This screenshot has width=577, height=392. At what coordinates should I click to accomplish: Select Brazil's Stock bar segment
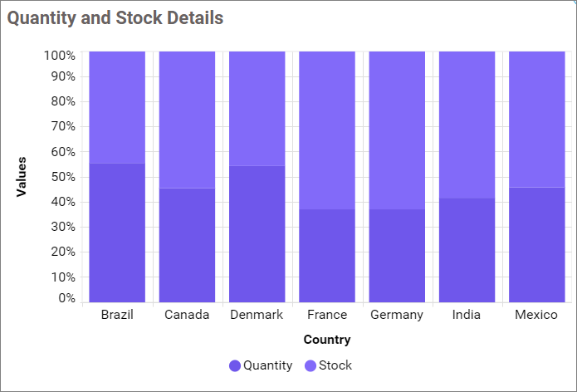point(117,106)
